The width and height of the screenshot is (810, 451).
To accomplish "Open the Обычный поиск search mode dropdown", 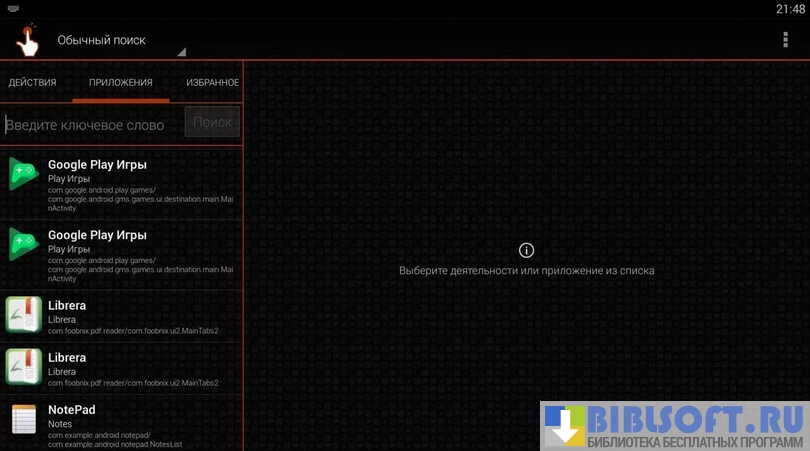I will 101,40.
